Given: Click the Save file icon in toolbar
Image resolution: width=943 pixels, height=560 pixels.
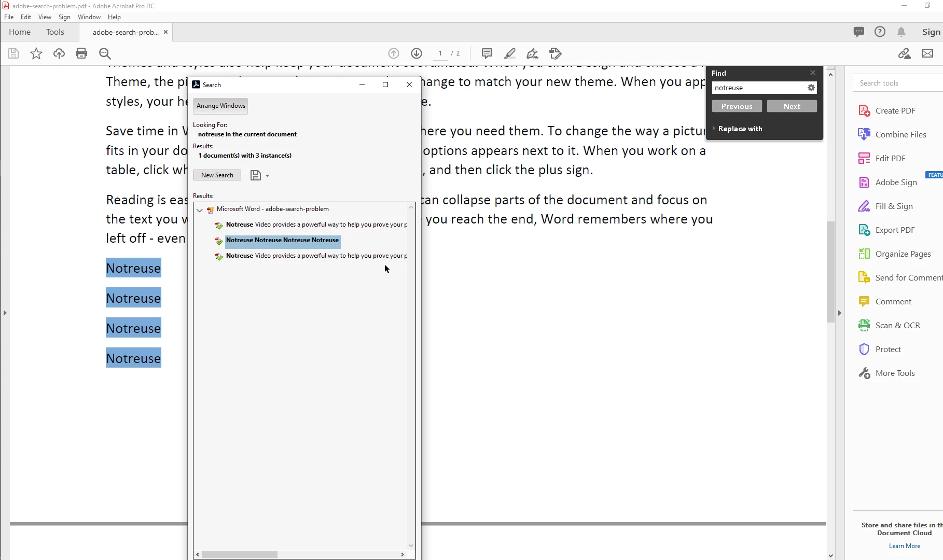Looking at the screenshot, I should [13, 53].
